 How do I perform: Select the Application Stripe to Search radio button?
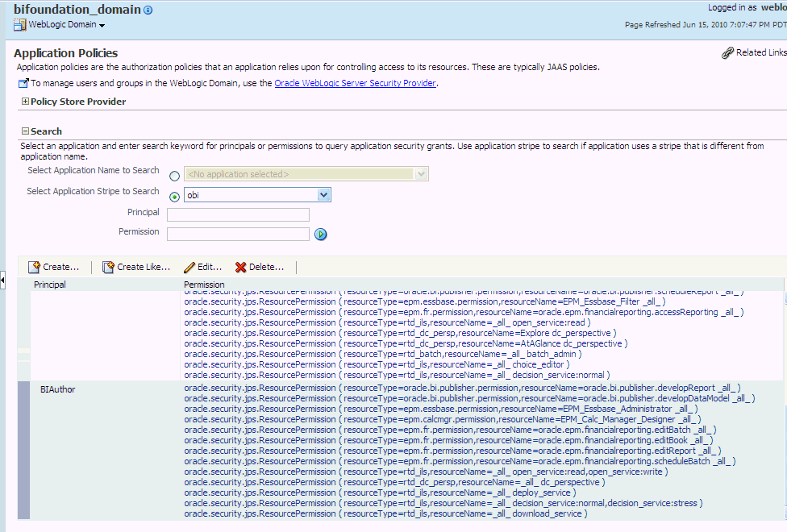click(x=174, y=194)
